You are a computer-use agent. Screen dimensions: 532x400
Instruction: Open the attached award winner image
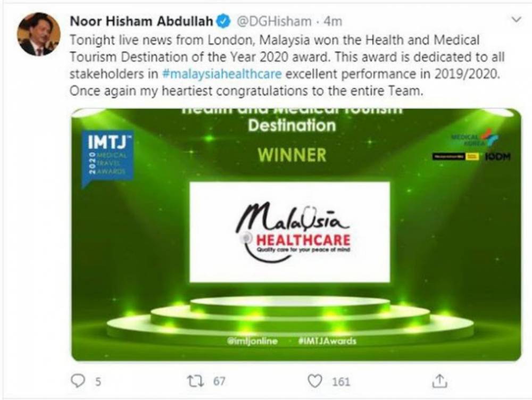296,234
